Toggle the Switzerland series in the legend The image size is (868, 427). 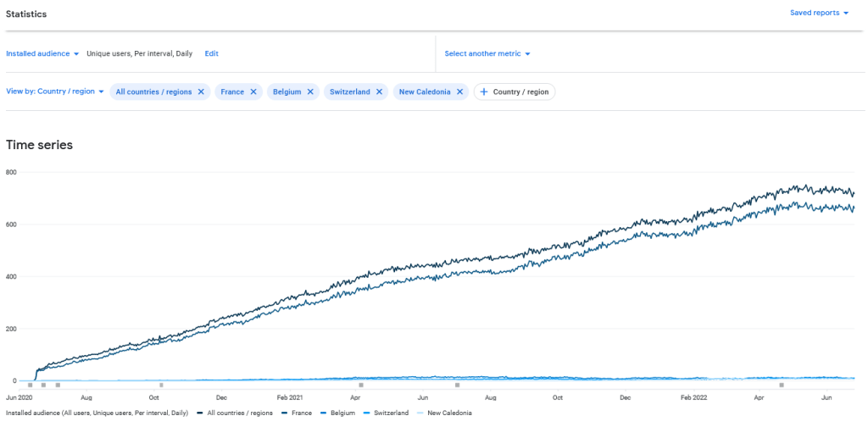[386, 413]
